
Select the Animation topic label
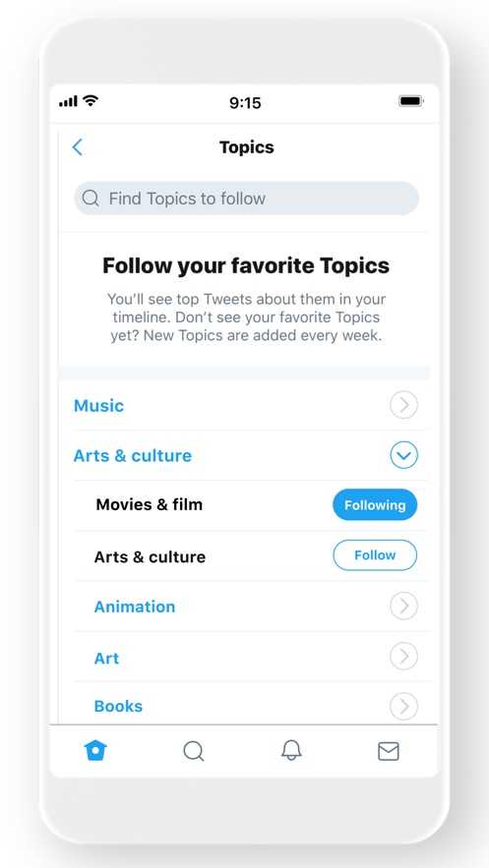[135, 607]
